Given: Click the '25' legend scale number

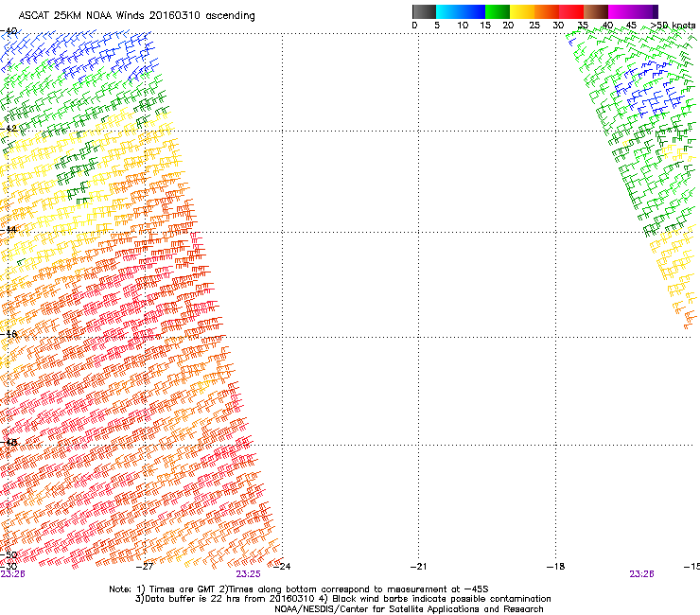Looking at the screenshot, I should pos(534,26).
